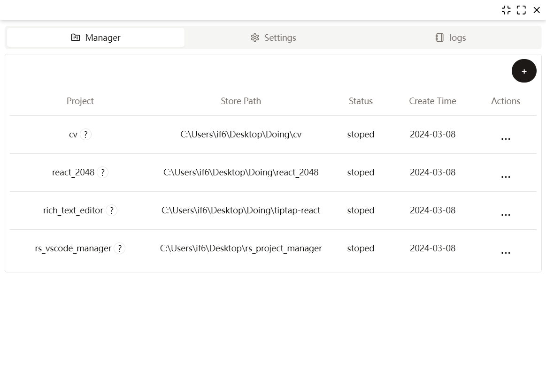Switch to the Settings tab
This screenshot has height=392, width=546.
273,38
